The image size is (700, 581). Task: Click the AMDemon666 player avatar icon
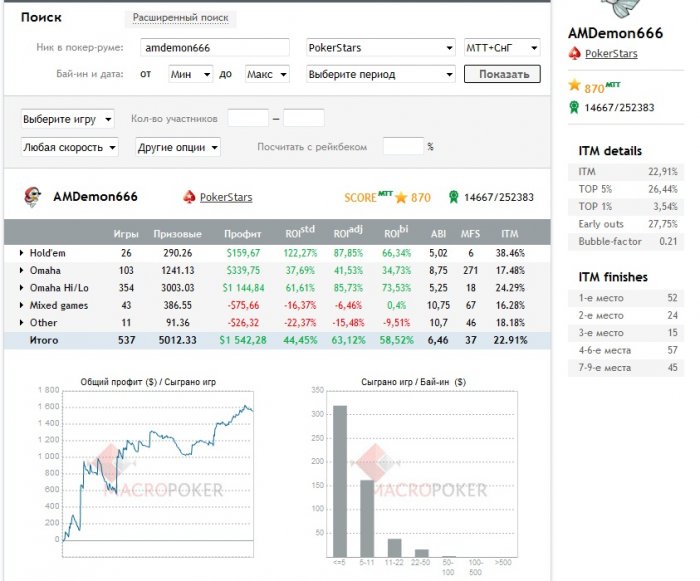tap(33, 197)
